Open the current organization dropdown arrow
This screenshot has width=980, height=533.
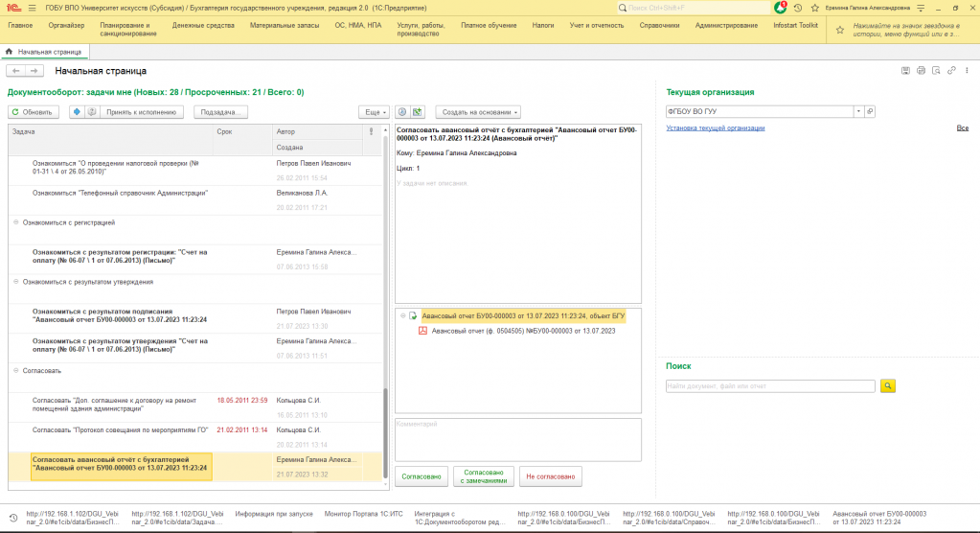(x=859, y=112)
